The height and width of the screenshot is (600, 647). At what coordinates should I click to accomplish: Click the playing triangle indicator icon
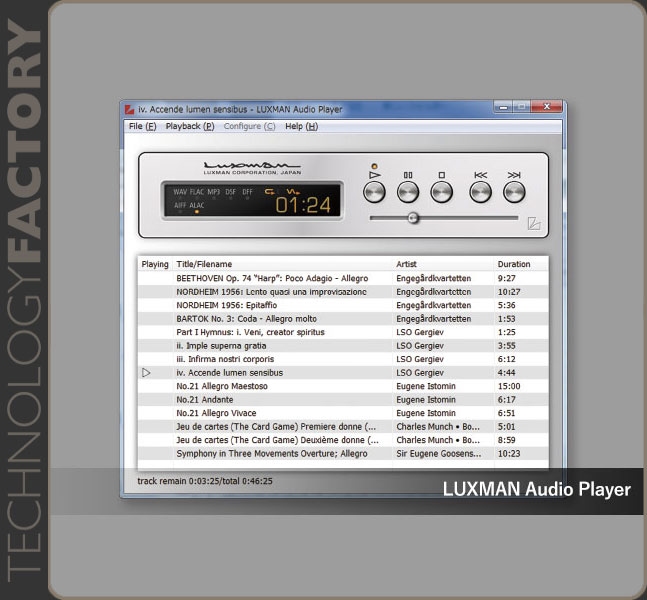(x=146, y=373)
